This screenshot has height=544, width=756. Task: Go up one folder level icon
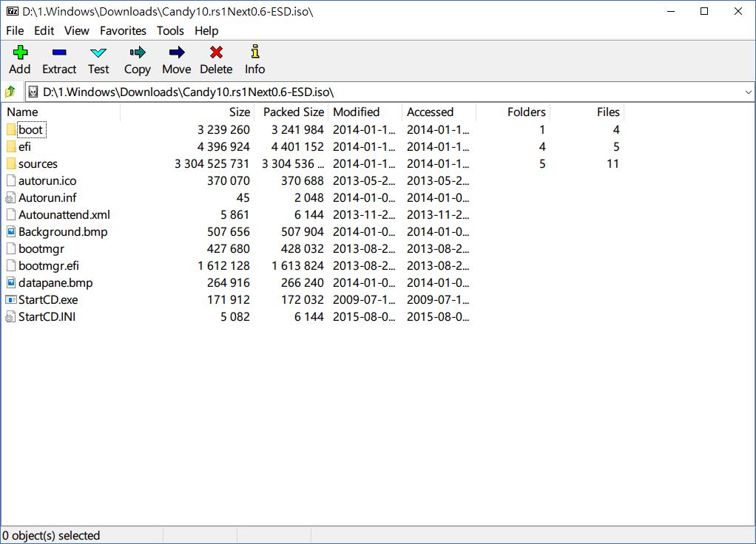[10, 92]
